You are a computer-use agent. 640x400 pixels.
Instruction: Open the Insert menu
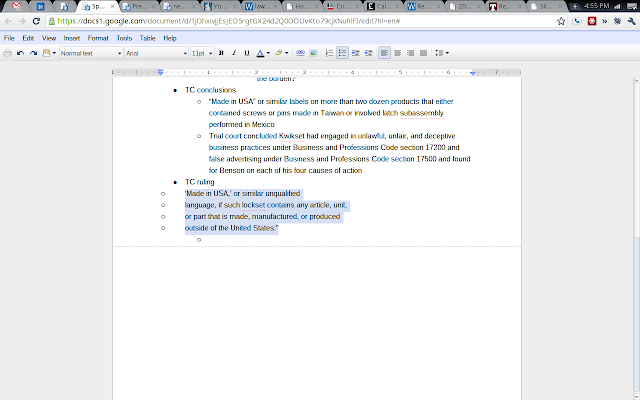point(72,38)
